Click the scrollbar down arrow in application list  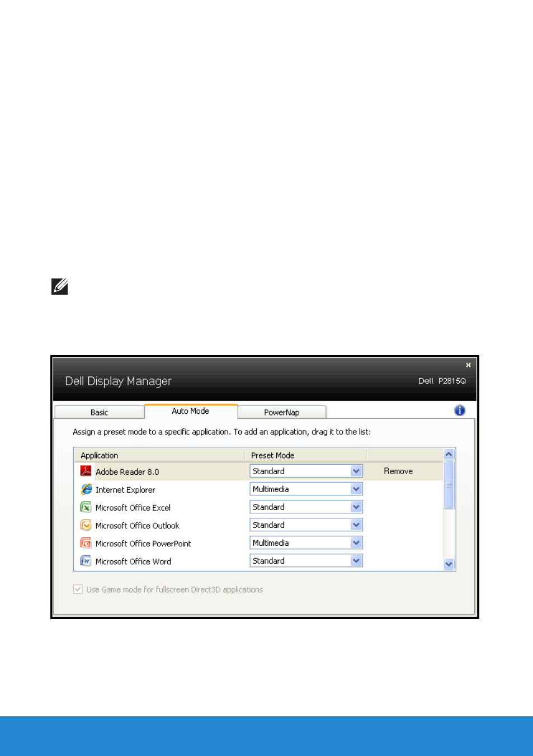point(449,564)
